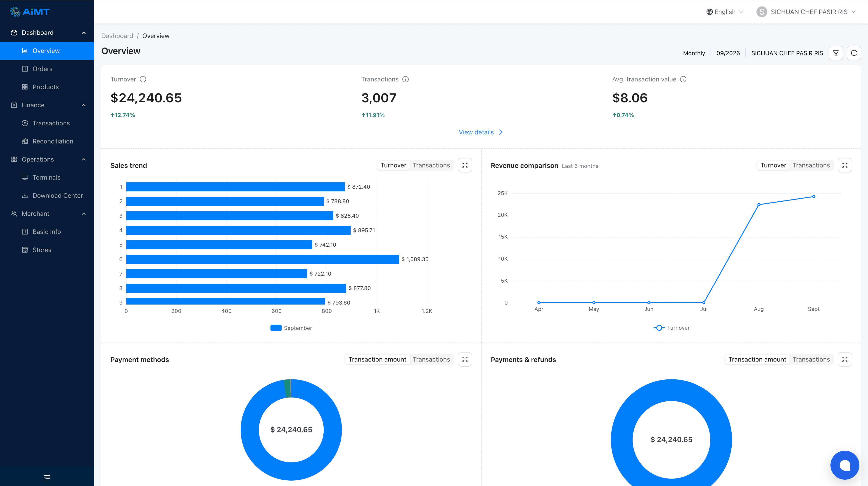Select Turnover in Sales trend
The width and height of the screenshot is (868, 486).
point(393,165)
